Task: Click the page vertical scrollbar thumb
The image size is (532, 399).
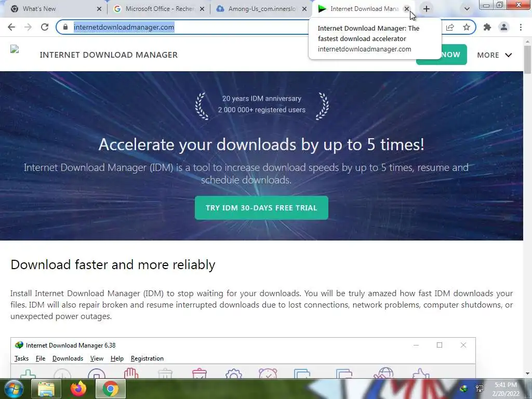Action: [528, 59]
